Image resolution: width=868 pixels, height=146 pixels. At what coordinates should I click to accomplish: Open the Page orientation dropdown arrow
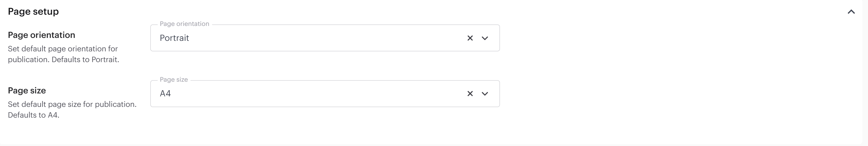(485, 38)
